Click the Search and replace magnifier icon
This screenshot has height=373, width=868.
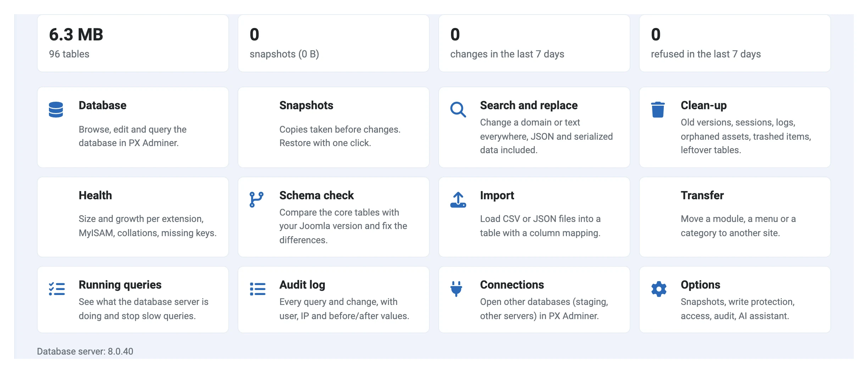click(458, 110)
